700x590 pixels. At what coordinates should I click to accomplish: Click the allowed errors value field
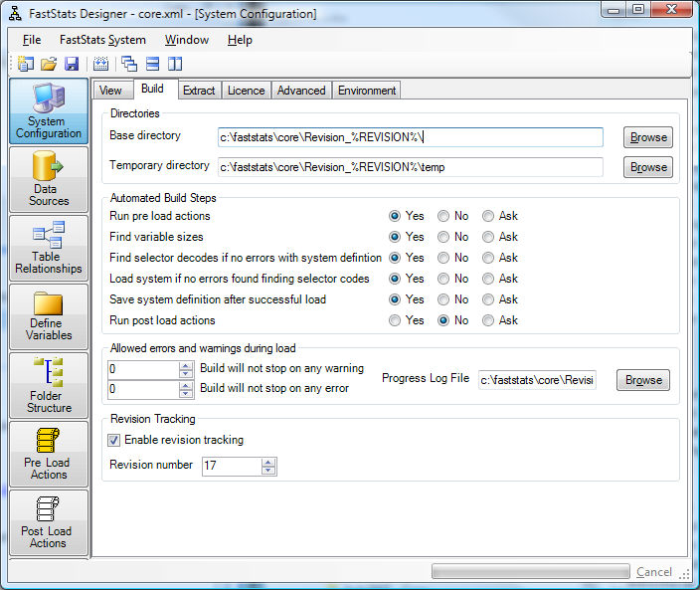(143, 389)
